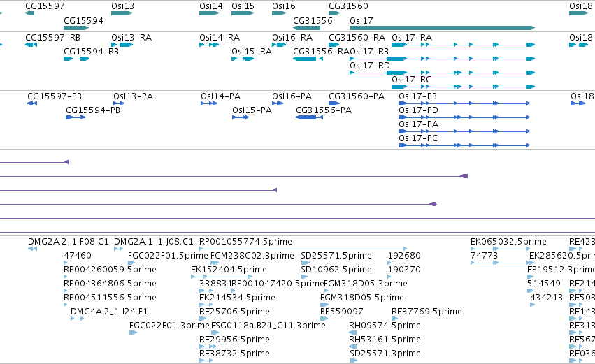
Task: Select the RP001055774.5prime EST line
Action: pyautogui.click(x=303, y=249)
